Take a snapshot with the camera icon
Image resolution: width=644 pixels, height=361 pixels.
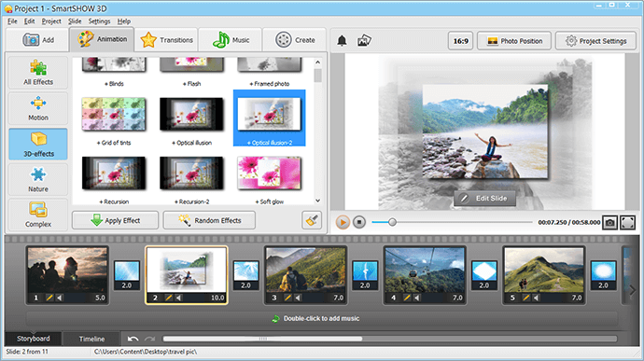609,222
